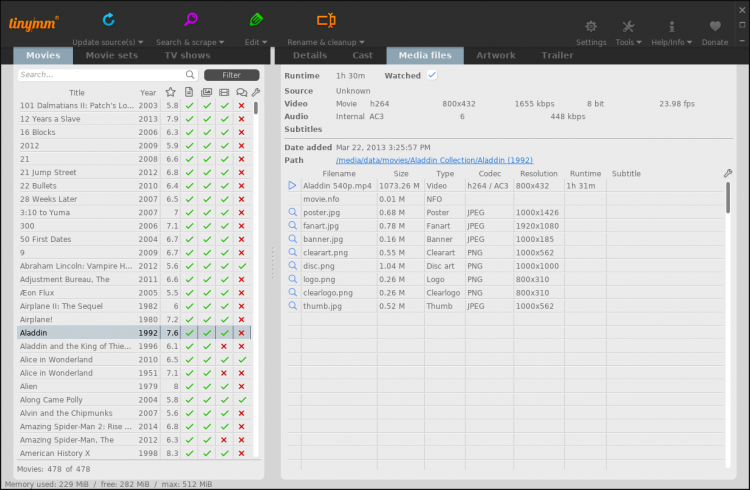Open Settings via the gear icon
Viewport: 750px width, 490px height.
point(591,27)
